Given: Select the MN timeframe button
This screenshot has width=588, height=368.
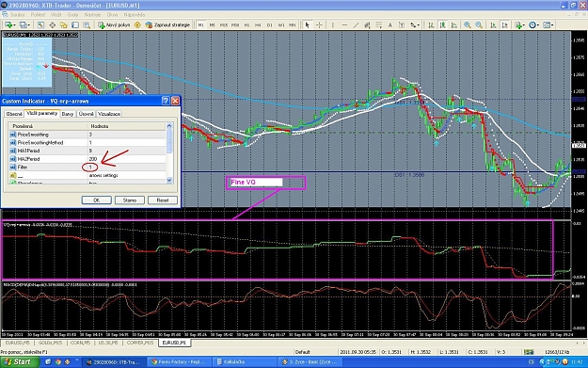Looking at the screenshot, I should 293,25.
